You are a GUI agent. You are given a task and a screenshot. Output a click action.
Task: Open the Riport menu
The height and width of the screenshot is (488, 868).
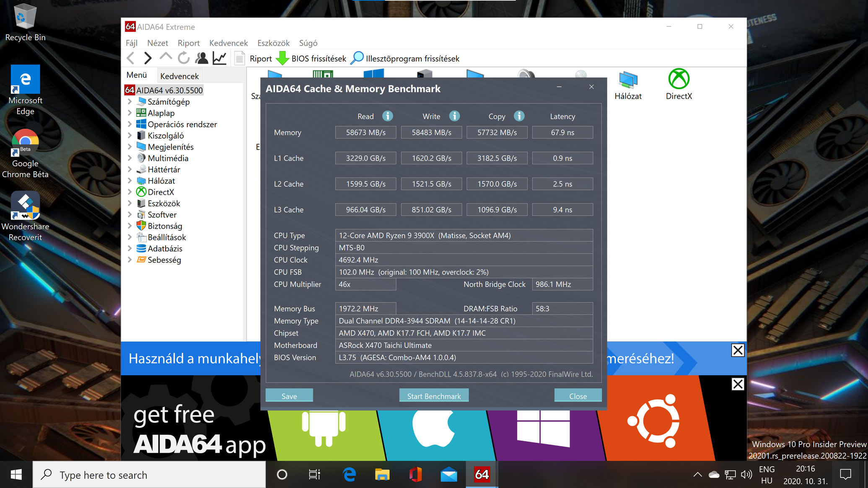point(189,43)
